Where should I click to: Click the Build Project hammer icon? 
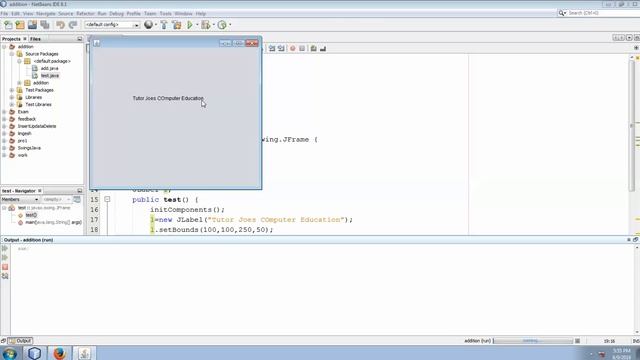[164, 25]
